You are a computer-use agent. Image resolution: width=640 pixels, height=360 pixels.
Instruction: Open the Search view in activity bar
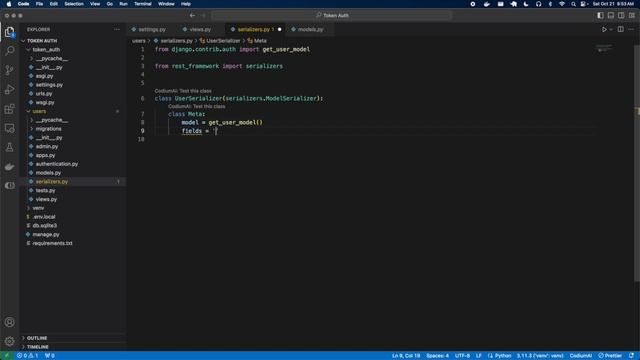pos(9,51)
